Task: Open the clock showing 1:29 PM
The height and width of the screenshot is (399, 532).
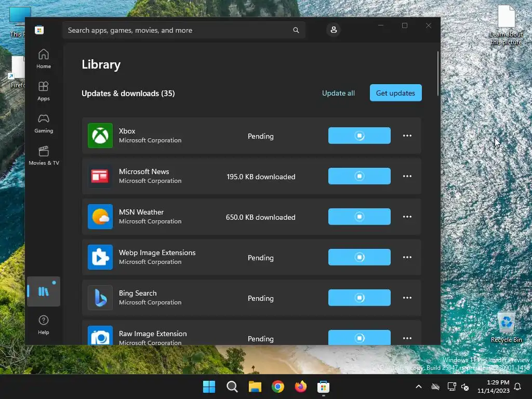Action: [494, 387]
